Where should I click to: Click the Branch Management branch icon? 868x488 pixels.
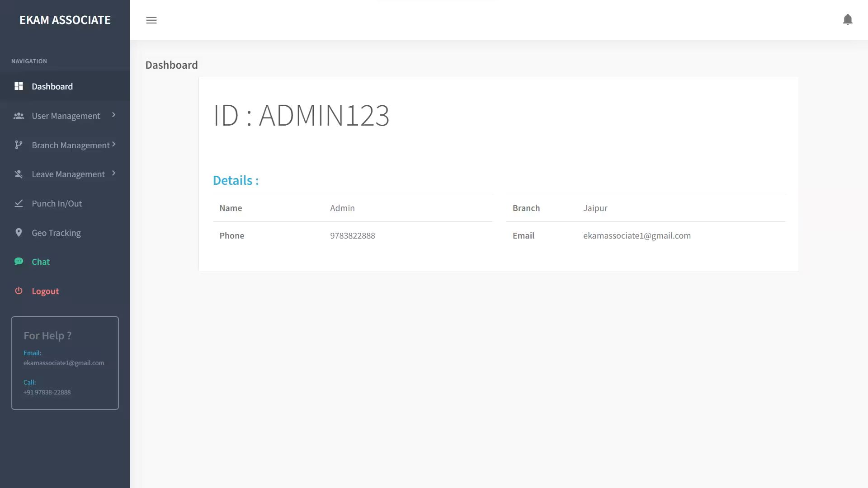click(x=19, y=145)
